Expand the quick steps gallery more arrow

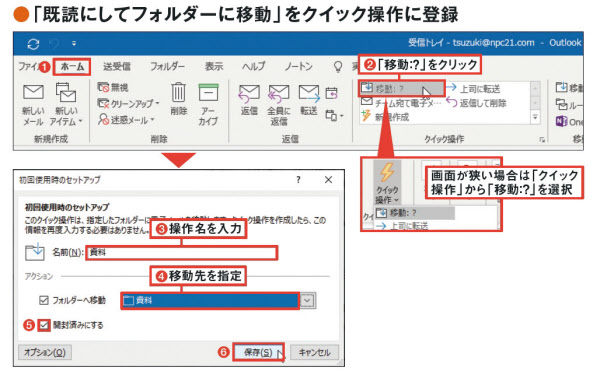pyautogui.click(x=535, y=117)
